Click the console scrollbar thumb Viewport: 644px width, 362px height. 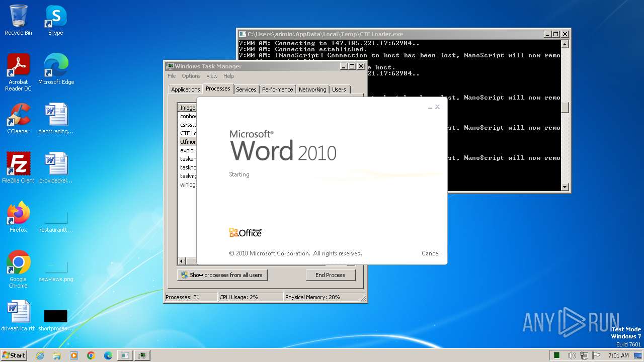tap(565, 108)
